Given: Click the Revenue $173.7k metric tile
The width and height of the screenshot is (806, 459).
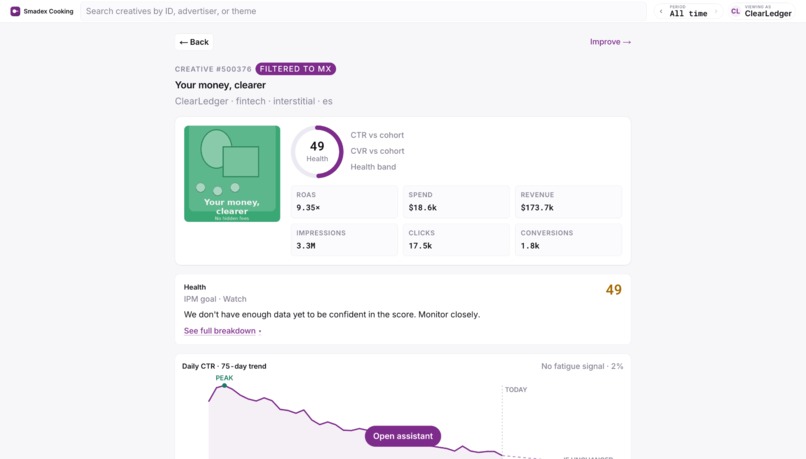Looking at the screenshot, I should 569,201.
